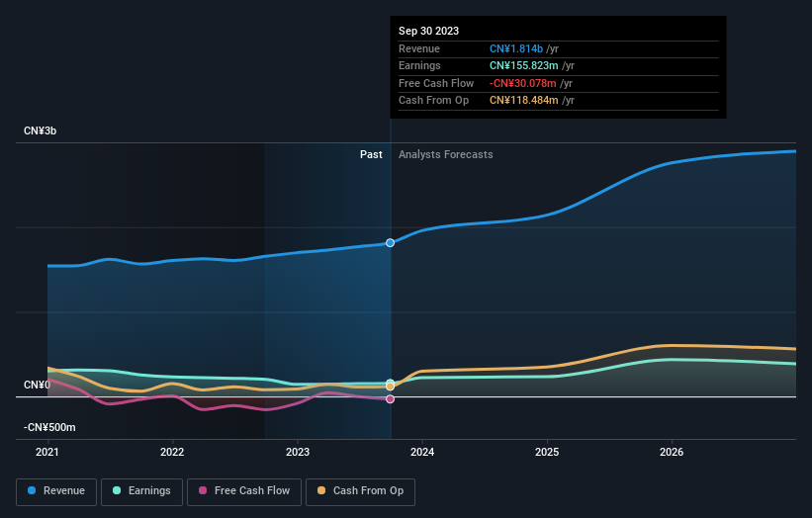Click the CN¥155.823m earnings value

point(524,65)
